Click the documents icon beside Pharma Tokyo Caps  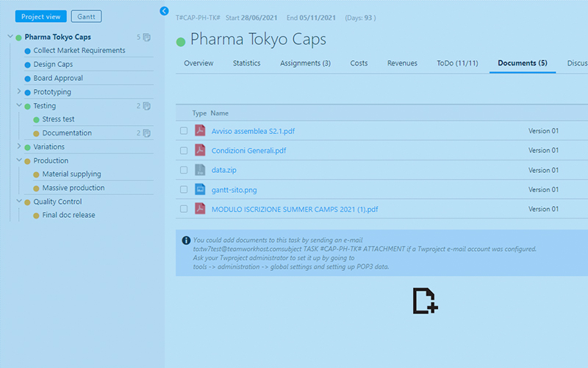coord(147,38)
